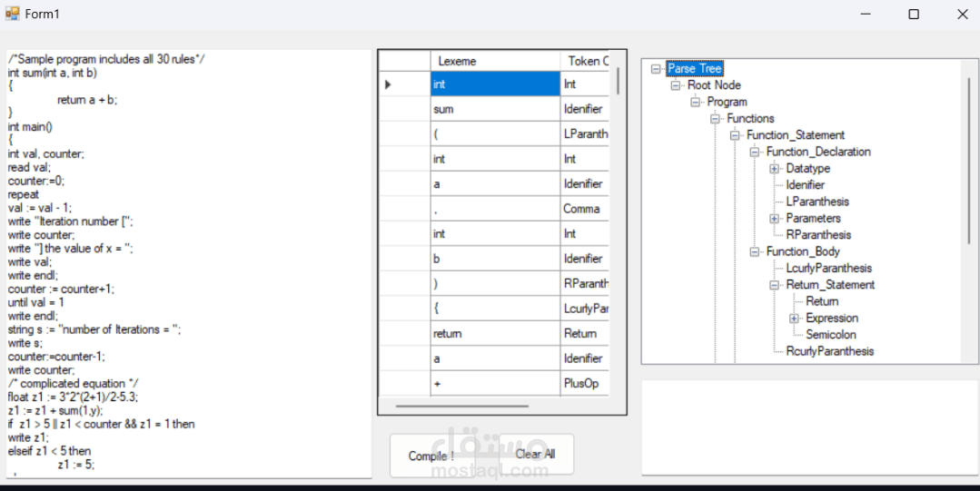980x491 pixels.
Task: Select the '+' lexeme cell
Action: [496, 384]
